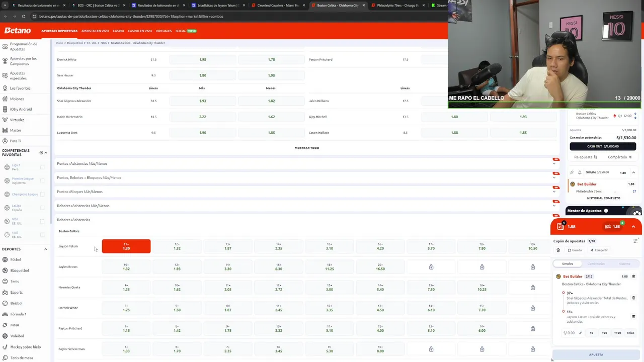Check the Liga 1 Perú checkbox
Viewport: 644px width, 362px height.
point(42,167)
